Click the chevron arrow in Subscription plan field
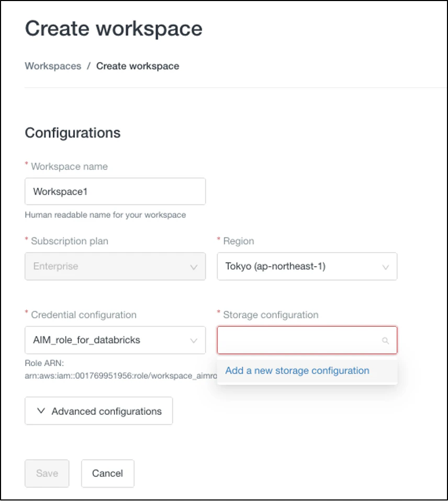Image resolution: width=448 pixels, height=501 pixels. coord(194,267)
